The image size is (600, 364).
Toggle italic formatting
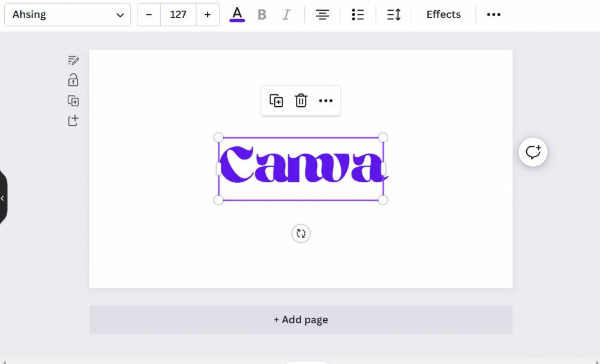(286, 14)
